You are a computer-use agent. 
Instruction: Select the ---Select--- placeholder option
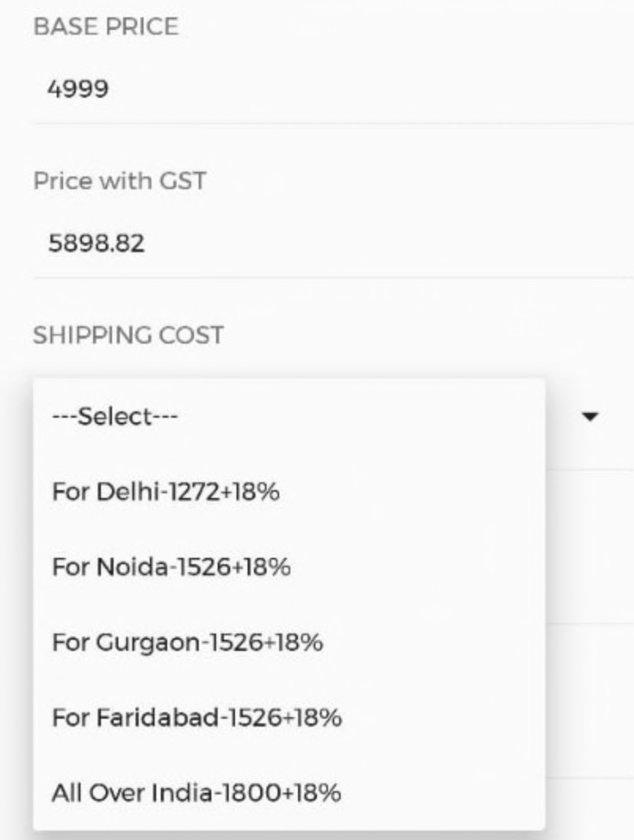[x=289, y=416]
